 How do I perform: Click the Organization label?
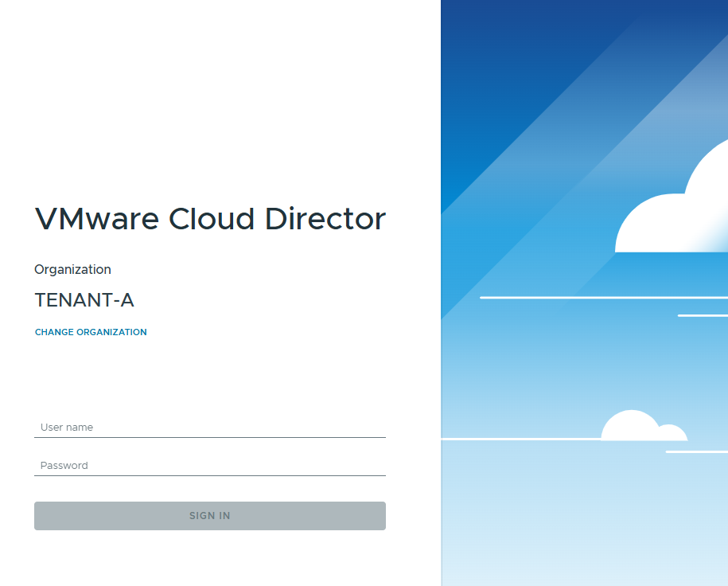pos(73,270)
